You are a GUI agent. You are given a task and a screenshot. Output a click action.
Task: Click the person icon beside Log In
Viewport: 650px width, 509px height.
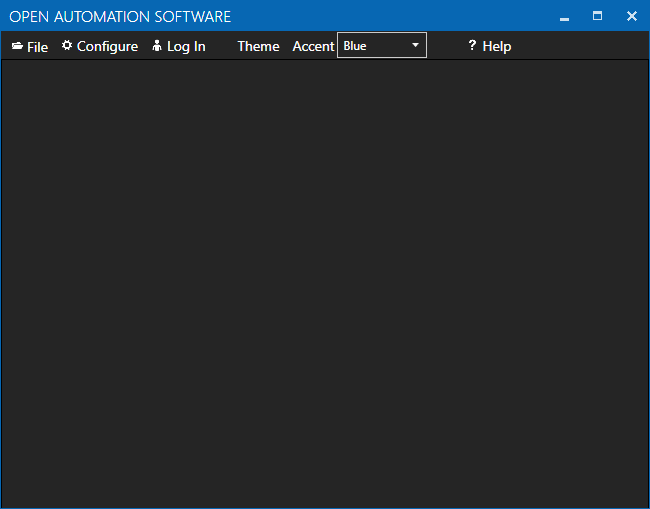[x=157, y=46]
